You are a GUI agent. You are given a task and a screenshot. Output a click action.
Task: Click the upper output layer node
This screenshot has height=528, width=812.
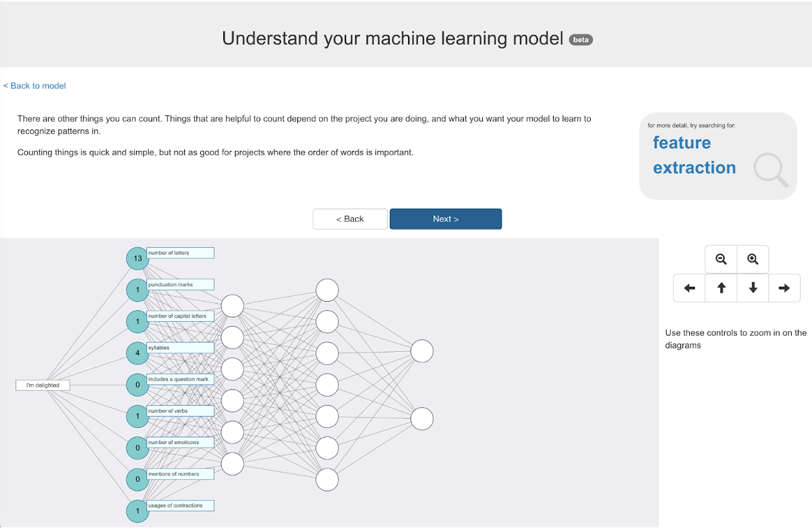[x=422, y=351]
